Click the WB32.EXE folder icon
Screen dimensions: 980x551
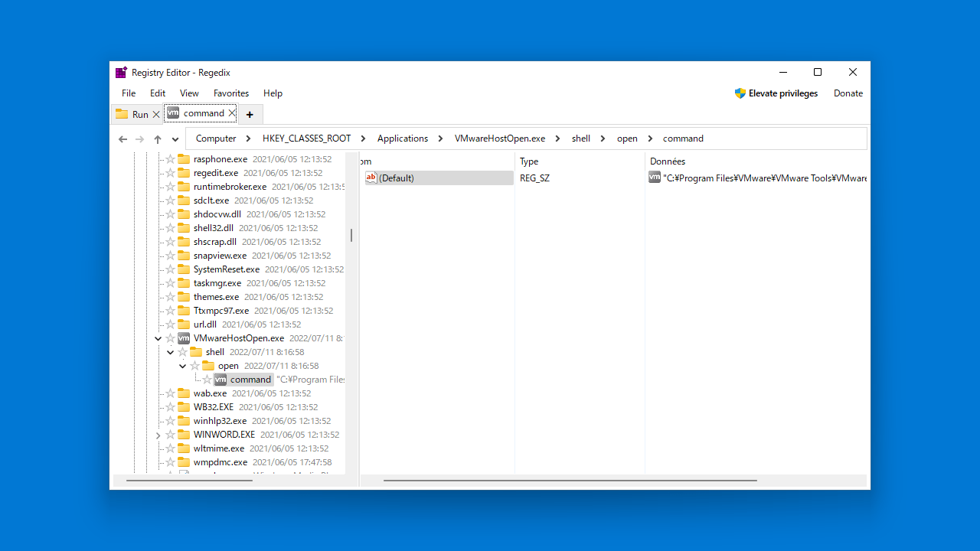point(184,407)
